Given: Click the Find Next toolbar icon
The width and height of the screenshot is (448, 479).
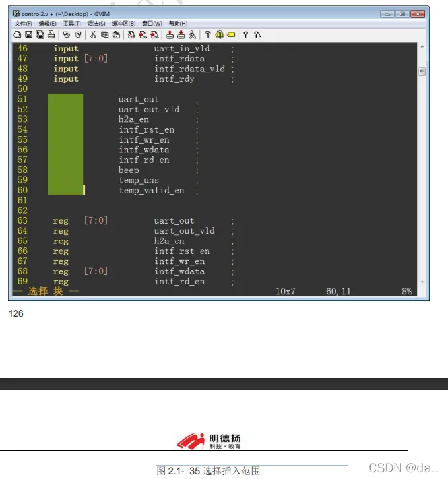Looking at the screenshot, I should point(143,34).
